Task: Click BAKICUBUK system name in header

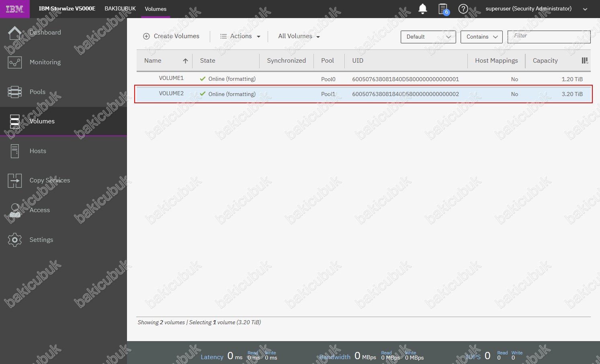Action: click(120, 8)
